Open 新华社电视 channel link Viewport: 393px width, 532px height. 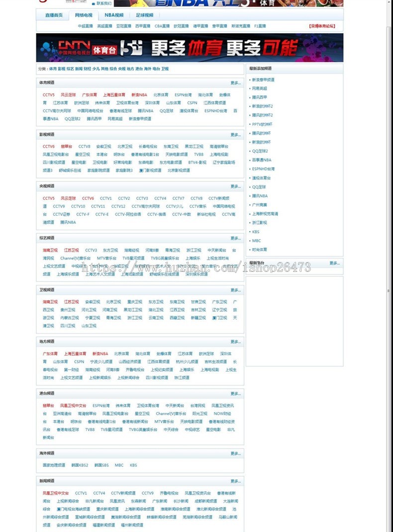(206, 214)
